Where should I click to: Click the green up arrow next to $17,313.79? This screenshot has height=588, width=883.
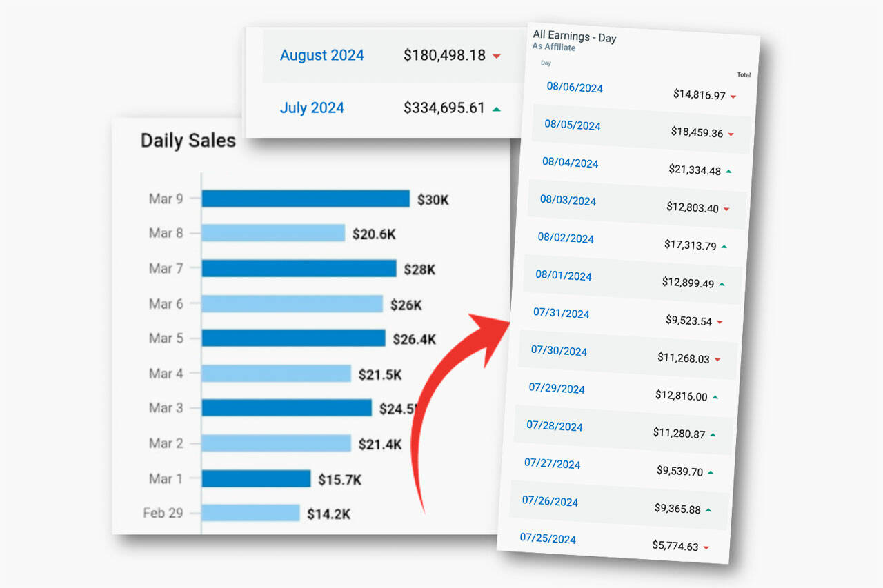click(x=724, y=246)
